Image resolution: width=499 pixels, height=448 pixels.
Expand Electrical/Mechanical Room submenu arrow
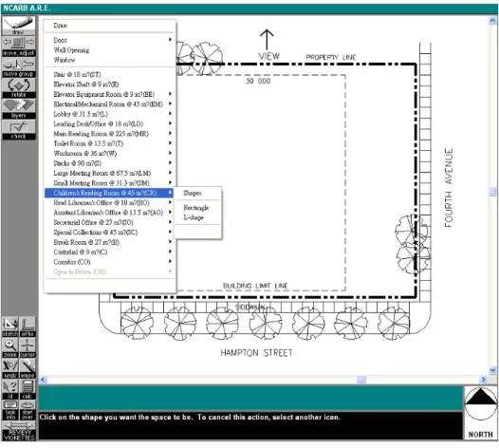[170, 103]
